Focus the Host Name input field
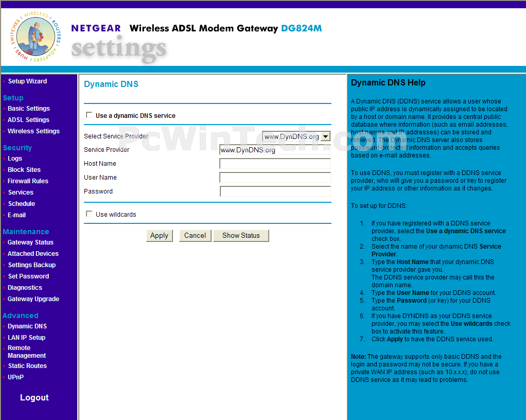This screenshot has height=420, width=526. pos(275,163)
